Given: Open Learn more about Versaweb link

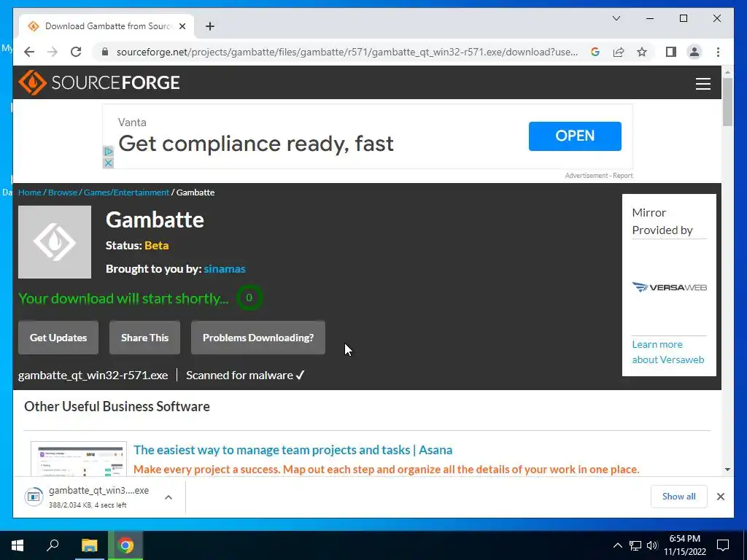Looking at the screenshot, I should click(668, 352).
